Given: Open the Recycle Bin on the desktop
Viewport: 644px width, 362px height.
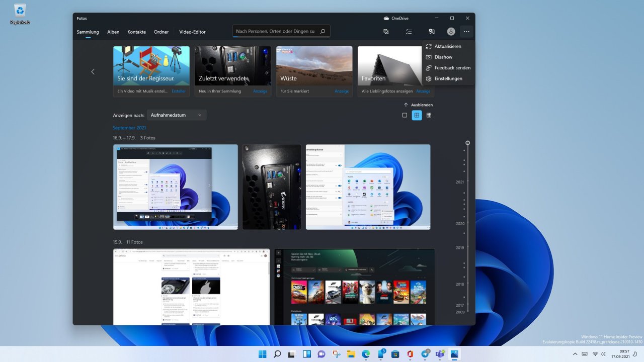Looking at the screenshot, I should (20, 14).
